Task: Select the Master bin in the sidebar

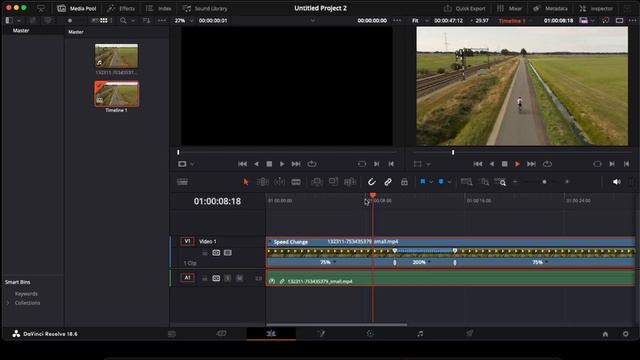Action: pos(21,30)
